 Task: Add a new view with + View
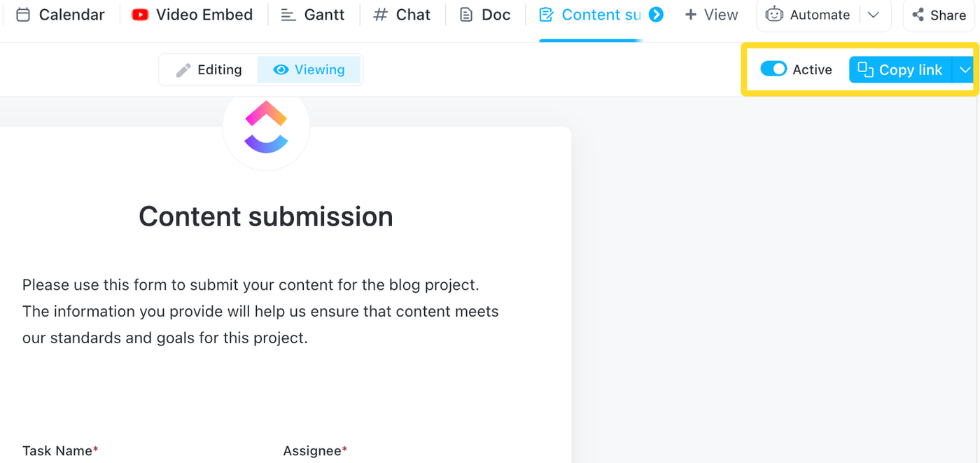711,14
